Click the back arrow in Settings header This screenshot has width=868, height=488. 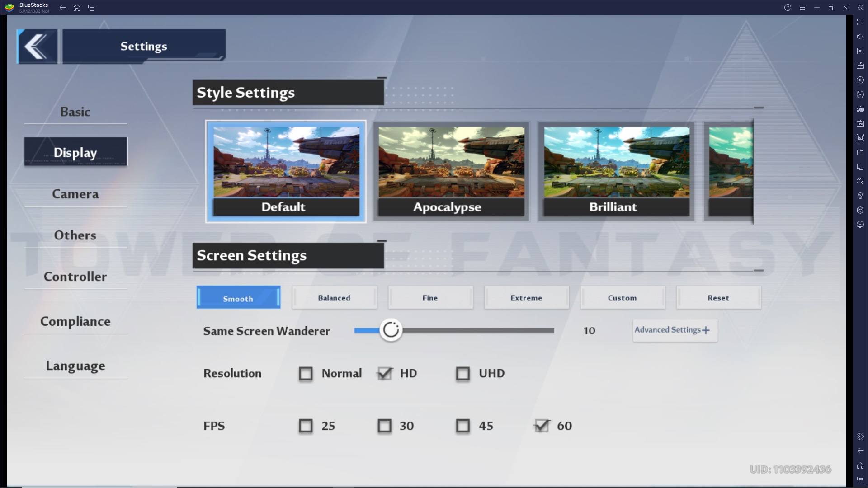(38, 46)
